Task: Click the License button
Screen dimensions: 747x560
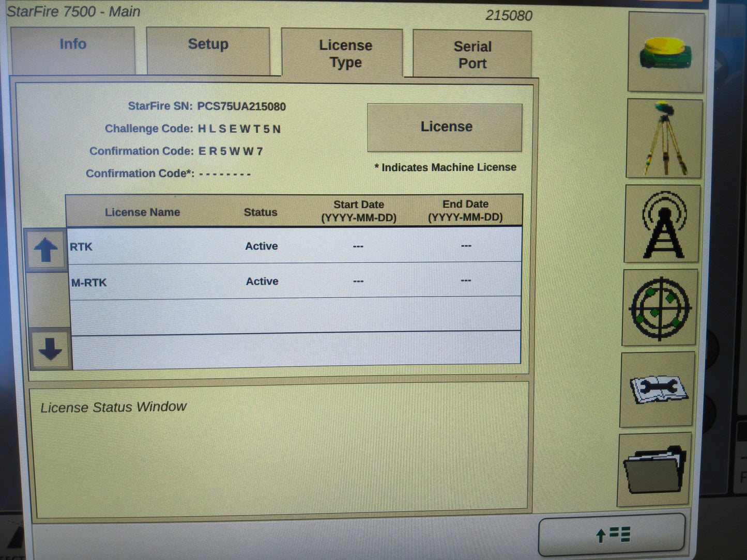Action: coord(445,127)
